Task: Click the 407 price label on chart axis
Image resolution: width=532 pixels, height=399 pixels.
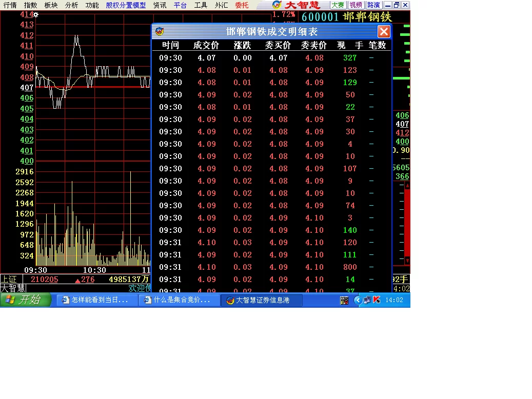Action: coord(27,88)
